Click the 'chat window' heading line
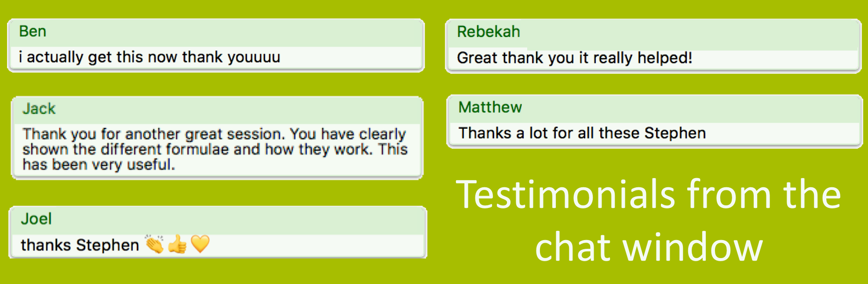Screen dimensions: 868x284 [x=649, y=247]
